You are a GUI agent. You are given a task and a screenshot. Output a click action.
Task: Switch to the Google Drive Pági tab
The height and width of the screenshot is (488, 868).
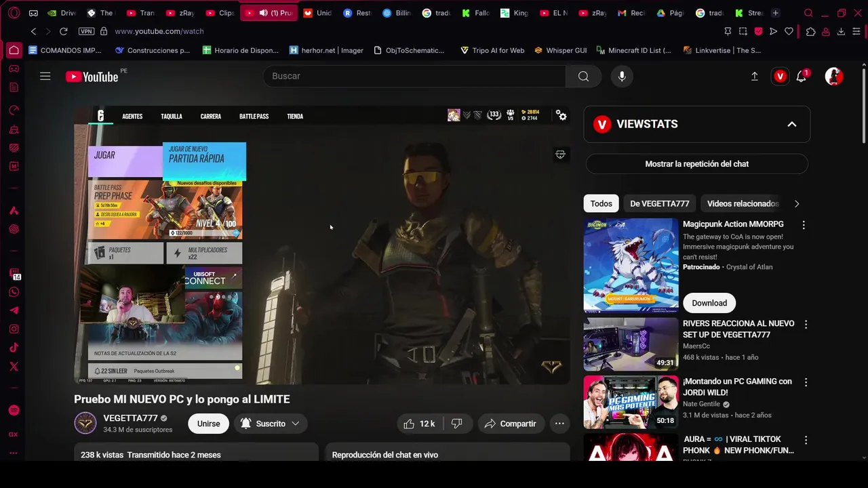670,13
